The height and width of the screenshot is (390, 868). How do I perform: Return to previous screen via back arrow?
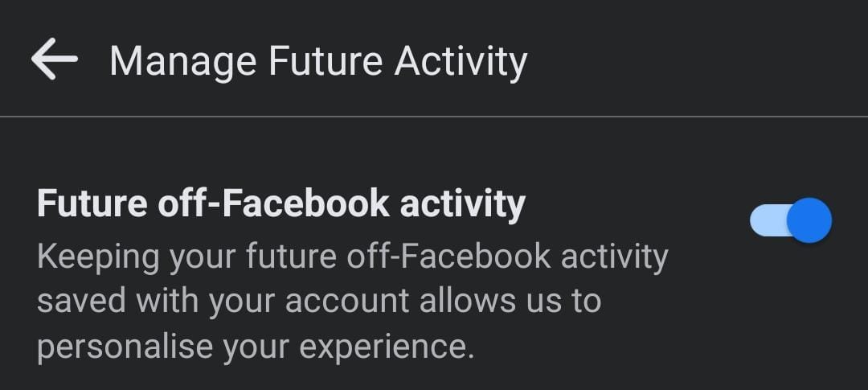click(x=55, y=59)
